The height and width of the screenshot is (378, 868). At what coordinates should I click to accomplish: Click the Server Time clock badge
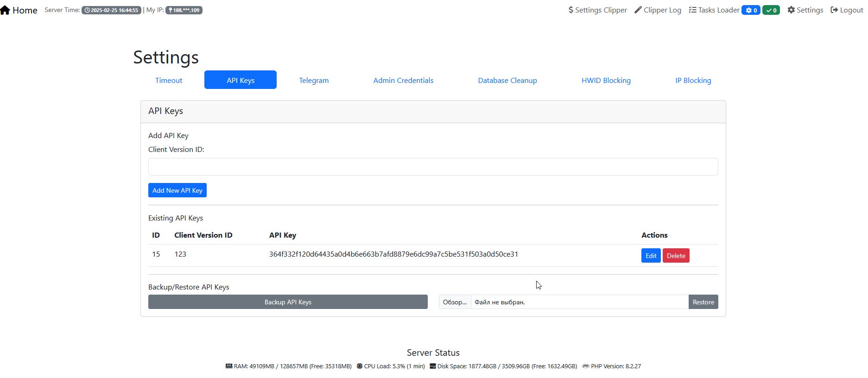click(x=111, y=10)
